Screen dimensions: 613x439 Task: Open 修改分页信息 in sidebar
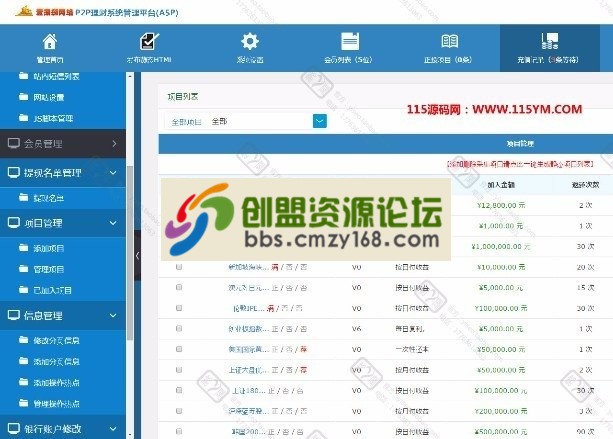pos(56,340)
